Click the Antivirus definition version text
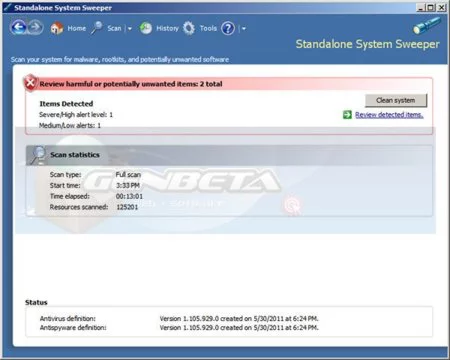The width and height of the screenshot is (450, 360). click(239, 318)
